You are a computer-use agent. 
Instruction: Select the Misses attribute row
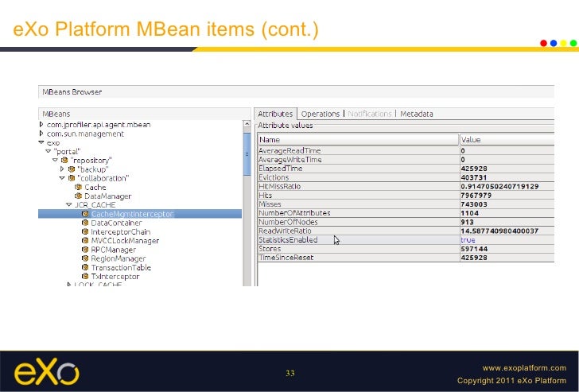(406, 204)
